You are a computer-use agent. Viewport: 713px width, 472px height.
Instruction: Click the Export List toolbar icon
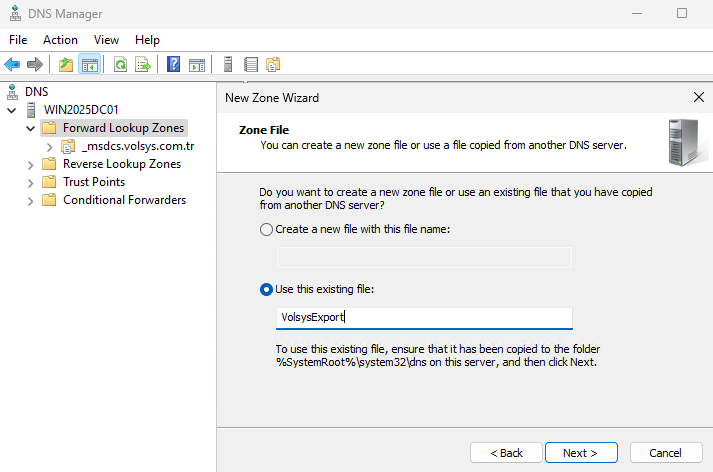pos(143,65)
